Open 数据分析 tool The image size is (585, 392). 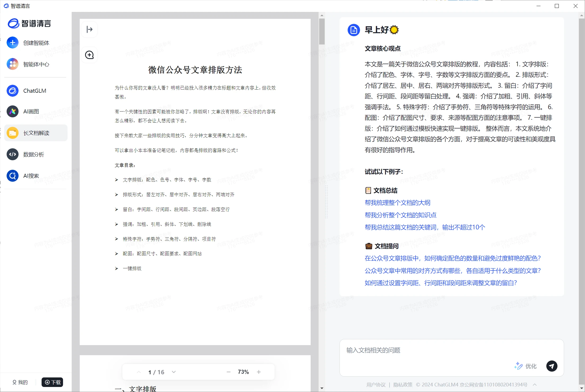(36, 154)
